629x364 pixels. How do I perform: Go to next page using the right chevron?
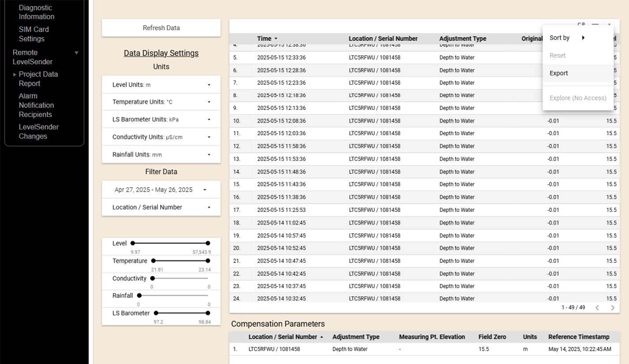(x=611, y=308)
